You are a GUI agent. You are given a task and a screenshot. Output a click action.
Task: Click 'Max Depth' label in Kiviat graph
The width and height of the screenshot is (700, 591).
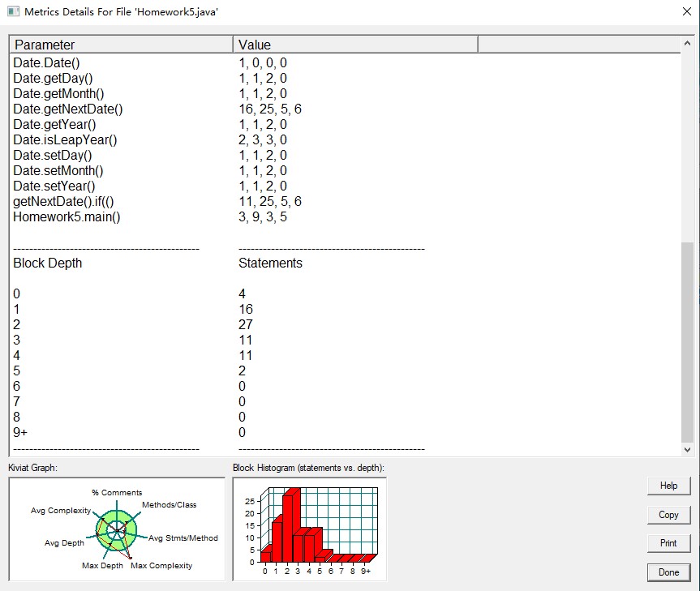tap(102, 566)
